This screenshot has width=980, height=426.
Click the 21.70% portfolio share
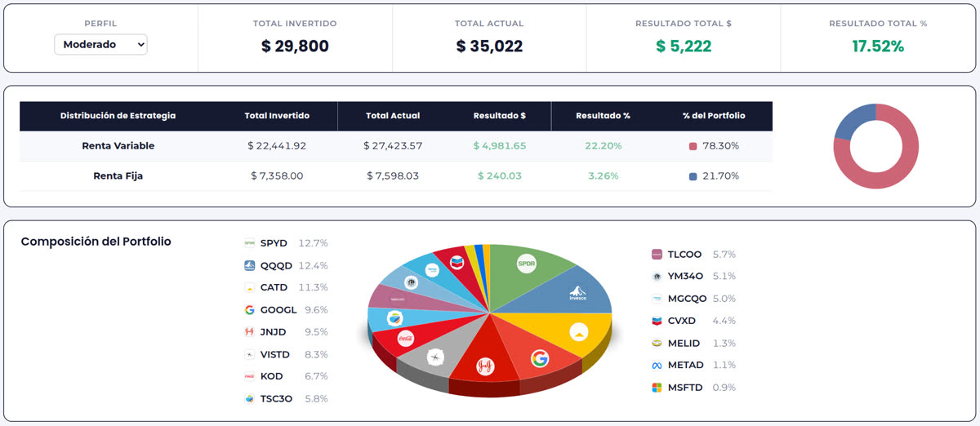click(x=721, y=176)
